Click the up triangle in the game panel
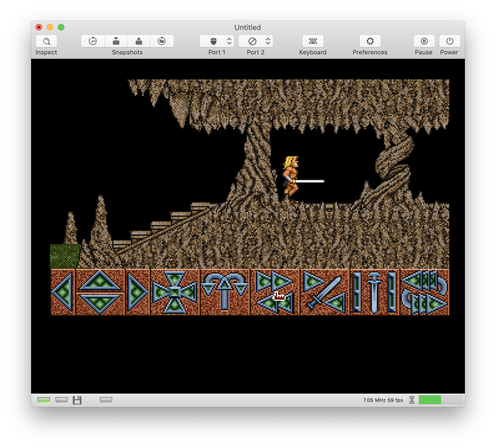 coord(100,281)
